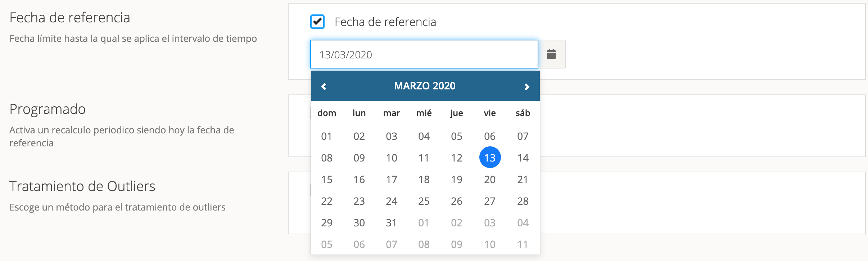Choose March 01 in the calendar
Viewport: 868px width, 261px height.
326,136
